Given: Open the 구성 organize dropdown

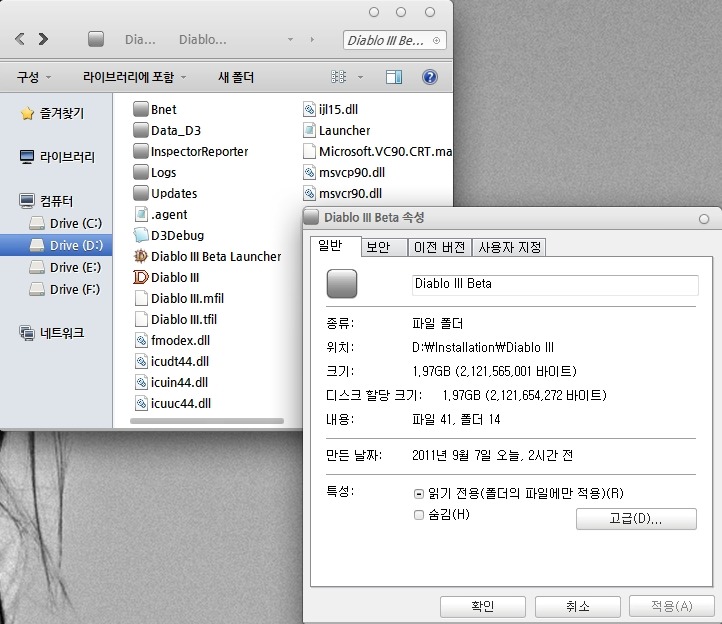Looking at the screenshot, I should [x=34, y=77].
